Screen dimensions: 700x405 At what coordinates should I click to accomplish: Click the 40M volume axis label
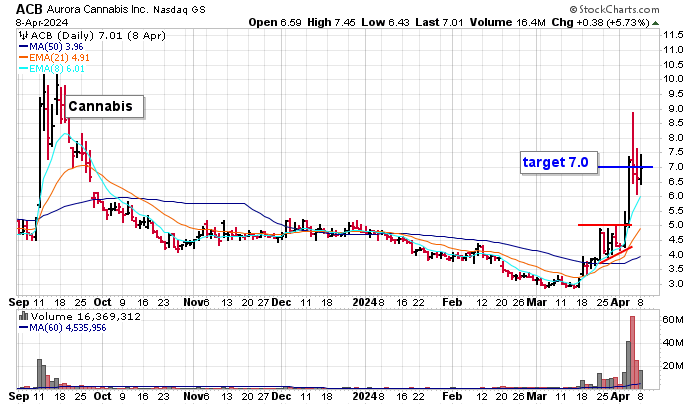(x=673, y=342)
